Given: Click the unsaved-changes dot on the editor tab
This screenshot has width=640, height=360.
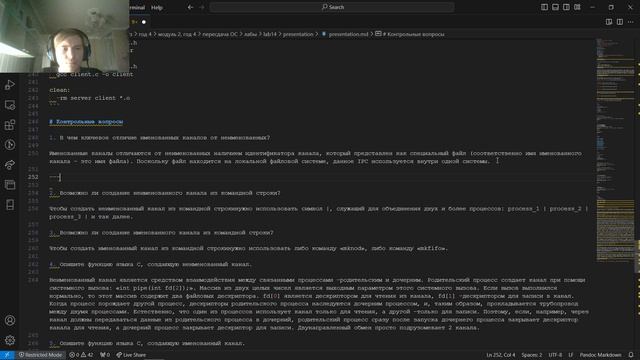Looking at the screenshot, I should pos(144,22).
